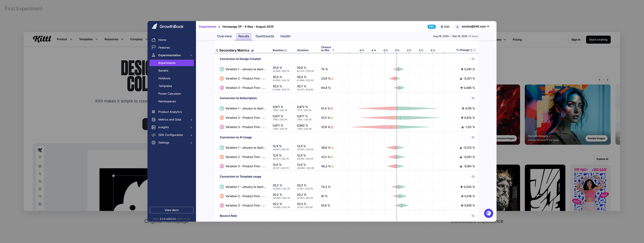Click warning icon beside 51,4 %
Screen dimensions: 644x243
pos(332,108)
